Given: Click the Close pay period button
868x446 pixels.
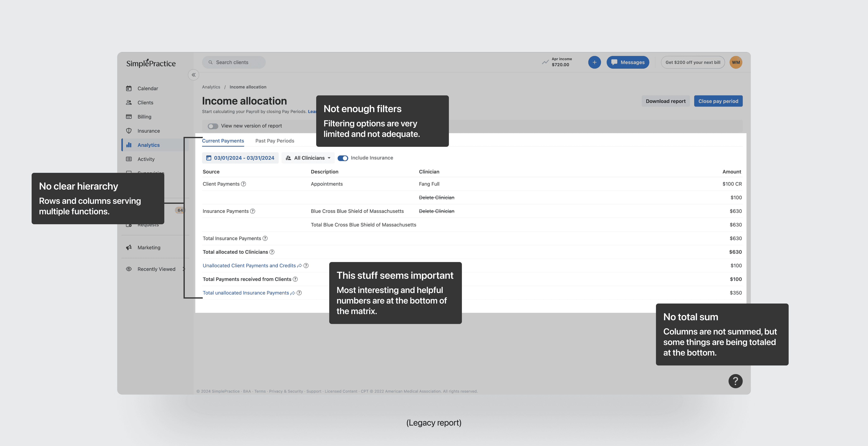Looking at the screenshot, I should point(718,101).
